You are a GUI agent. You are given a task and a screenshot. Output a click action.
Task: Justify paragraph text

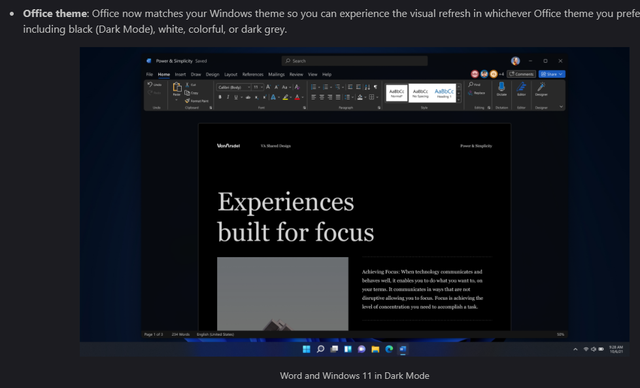(338, 97)
